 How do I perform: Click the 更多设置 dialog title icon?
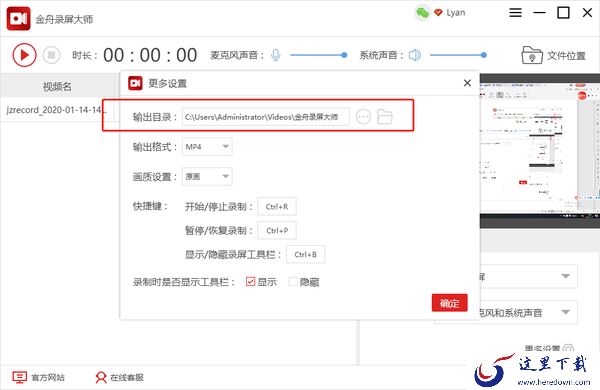135,83
